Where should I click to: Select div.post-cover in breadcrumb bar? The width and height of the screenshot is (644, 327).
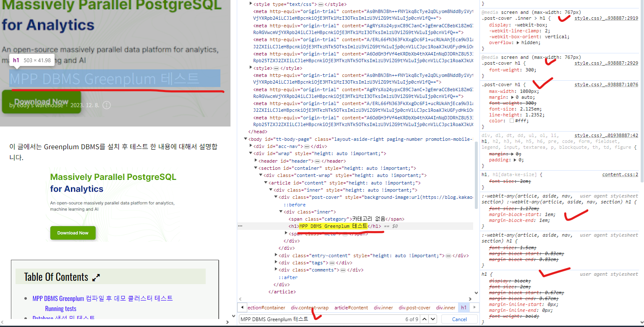pyautogui.click(x=414, y=308)
